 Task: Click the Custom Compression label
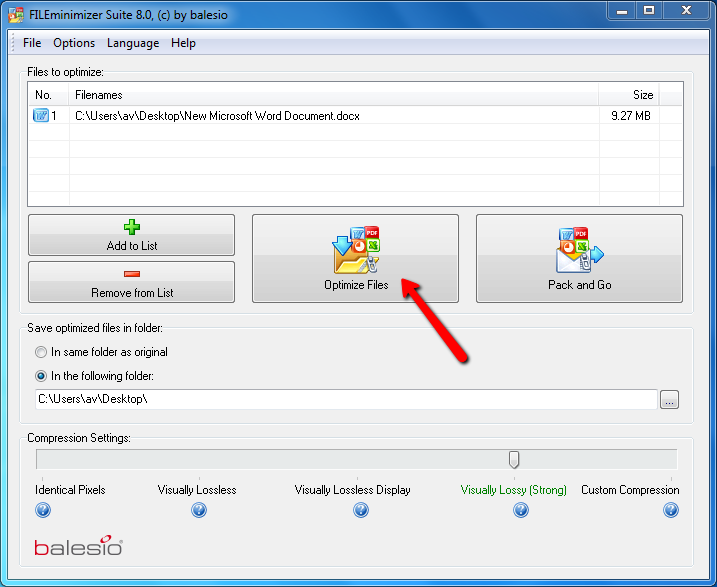630,490
